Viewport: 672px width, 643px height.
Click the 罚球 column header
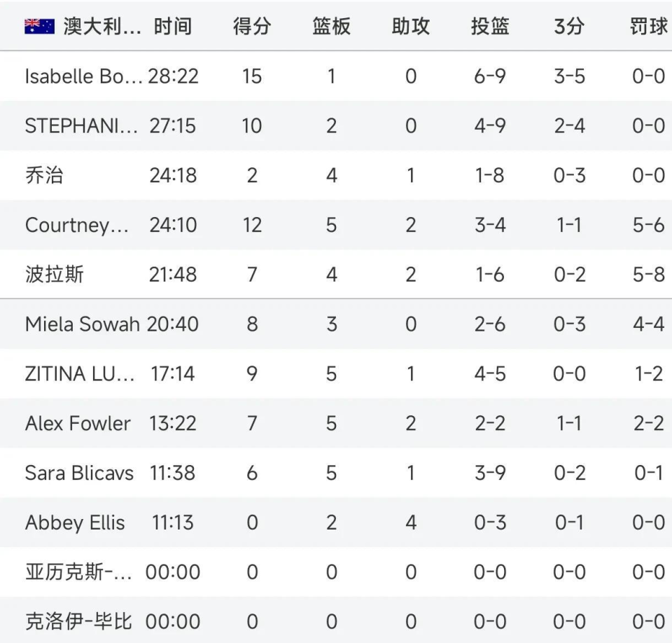point(648,26)
